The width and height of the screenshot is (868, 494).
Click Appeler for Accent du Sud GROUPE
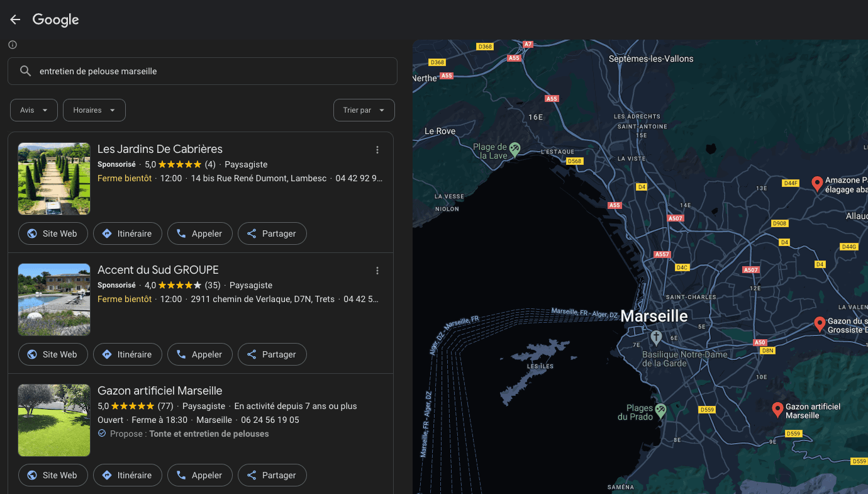(200, 354)
